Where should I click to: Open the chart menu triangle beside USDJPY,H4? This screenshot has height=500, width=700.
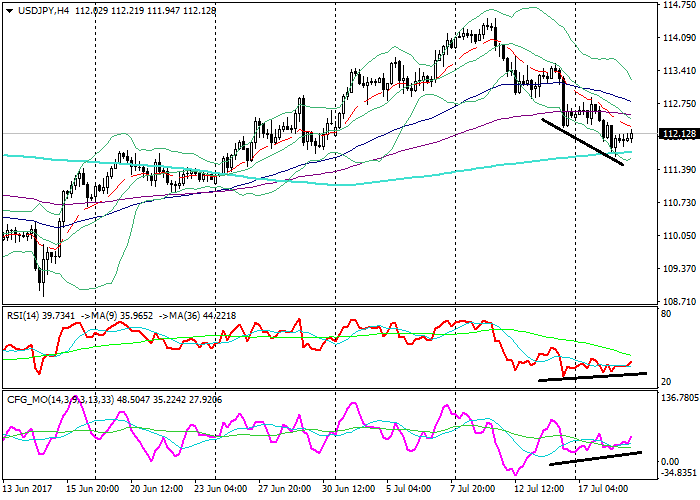point(10,10)
